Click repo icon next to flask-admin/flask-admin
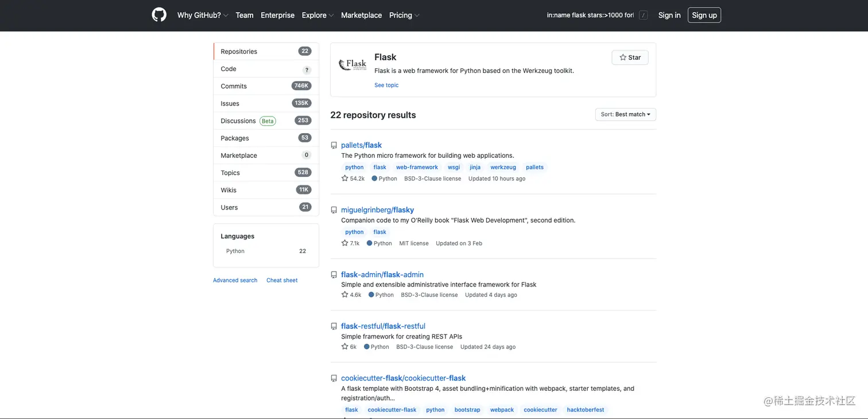 334,276
